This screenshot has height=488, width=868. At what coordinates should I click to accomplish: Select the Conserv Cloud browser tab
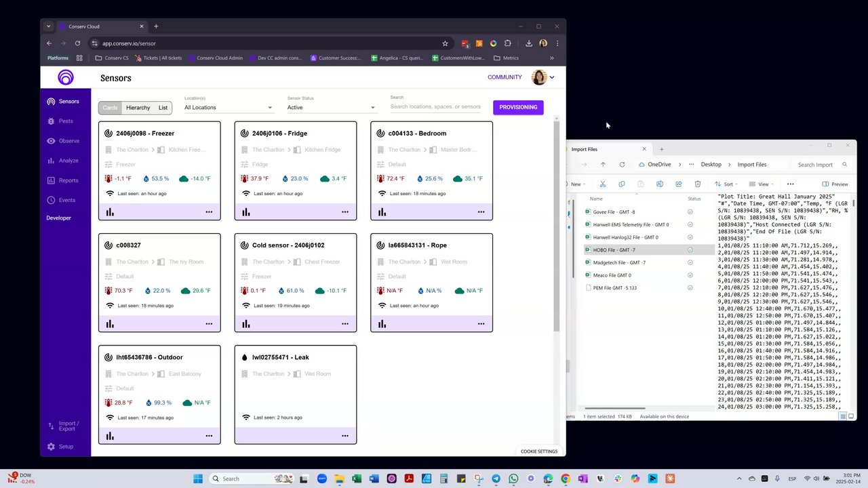[x=101, y=26]
